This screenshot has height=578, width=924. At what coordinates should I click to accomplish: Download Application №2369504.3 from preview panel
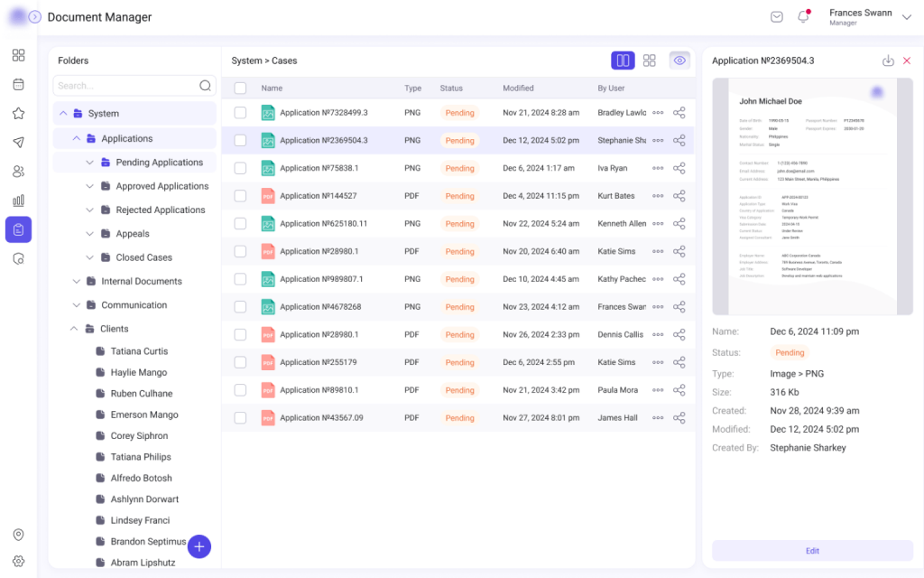point(888,61)
